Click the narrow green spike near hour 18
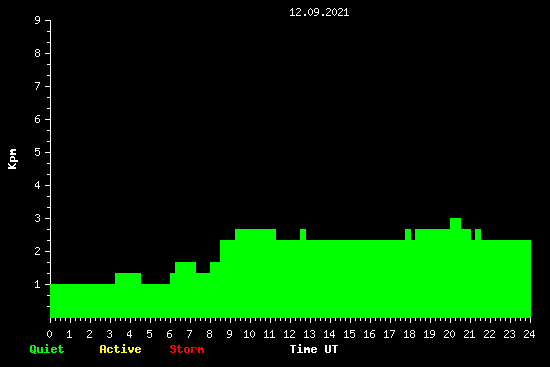Screen dimensions: 550x367 pos(408,234)
